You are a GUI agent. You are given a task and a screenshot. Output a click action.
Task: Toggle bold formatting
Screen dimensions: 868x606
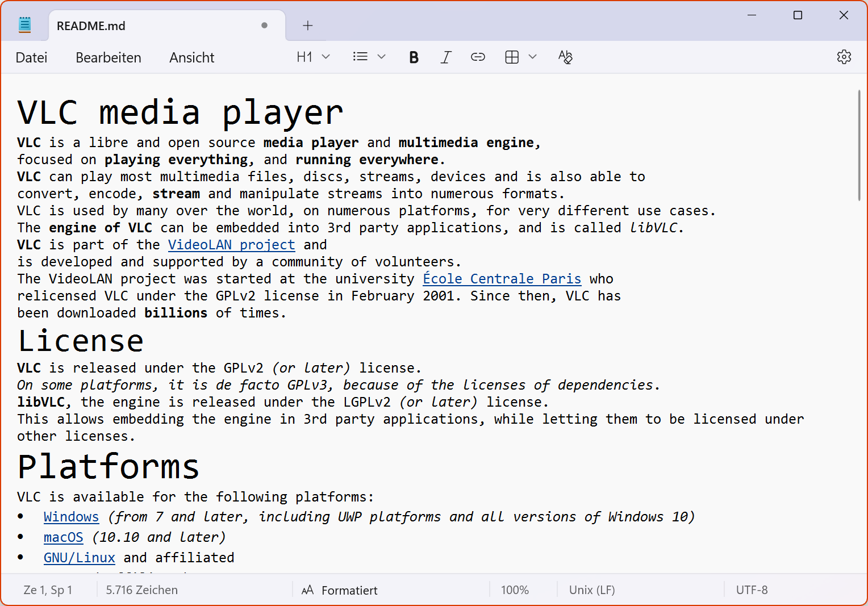414,57
